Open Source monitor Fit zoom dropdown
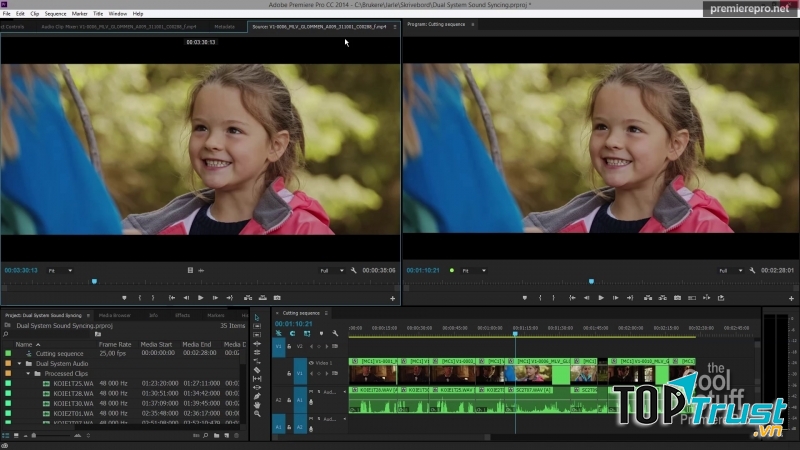Screen dimensions: 800x450 coord(60,270)
